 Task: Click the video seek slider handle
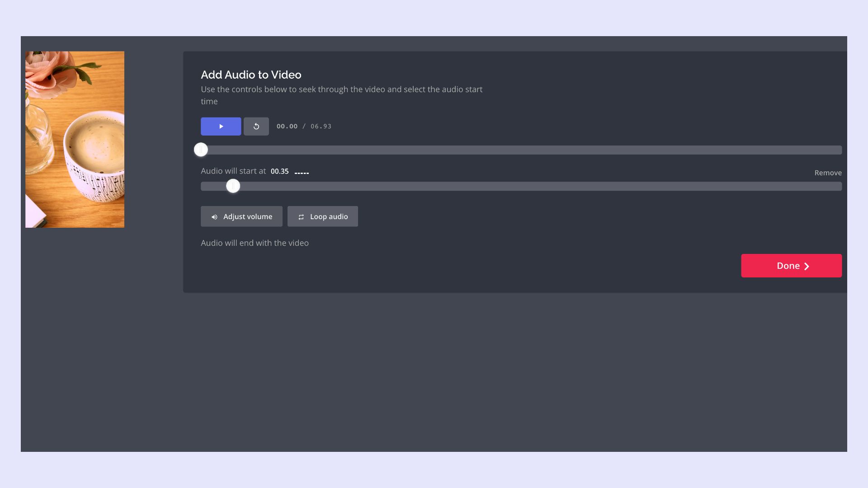[201, 150]
